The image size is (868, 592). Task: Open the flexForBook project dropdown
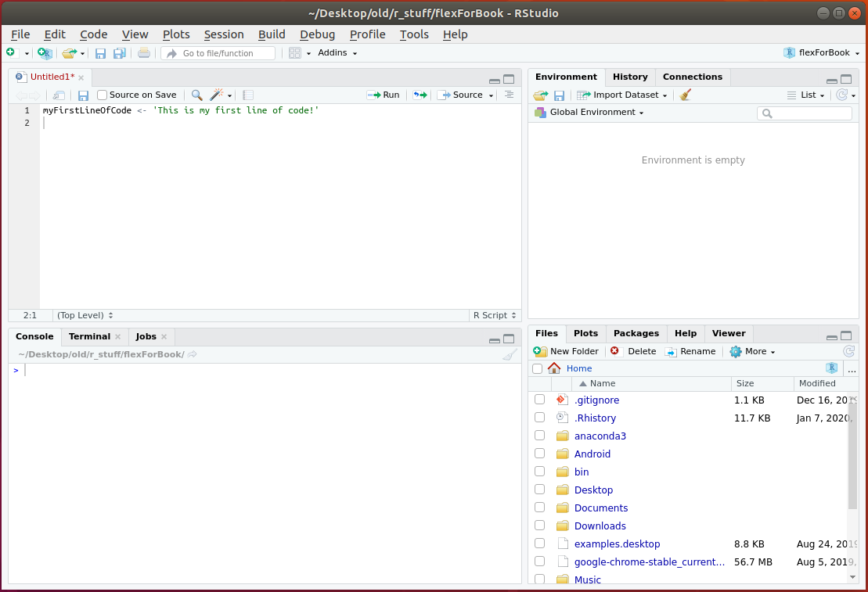pyautogui.click(x=822, y=53)
